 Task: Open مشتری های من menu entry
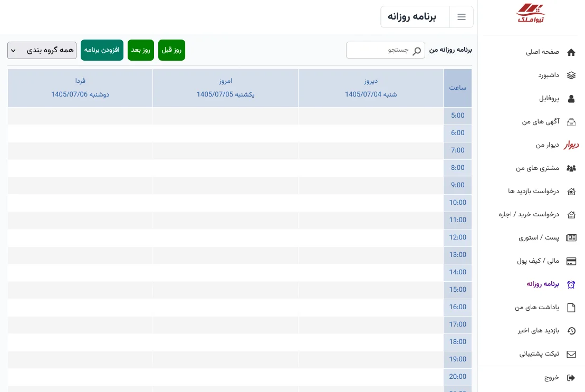[538, 168]
